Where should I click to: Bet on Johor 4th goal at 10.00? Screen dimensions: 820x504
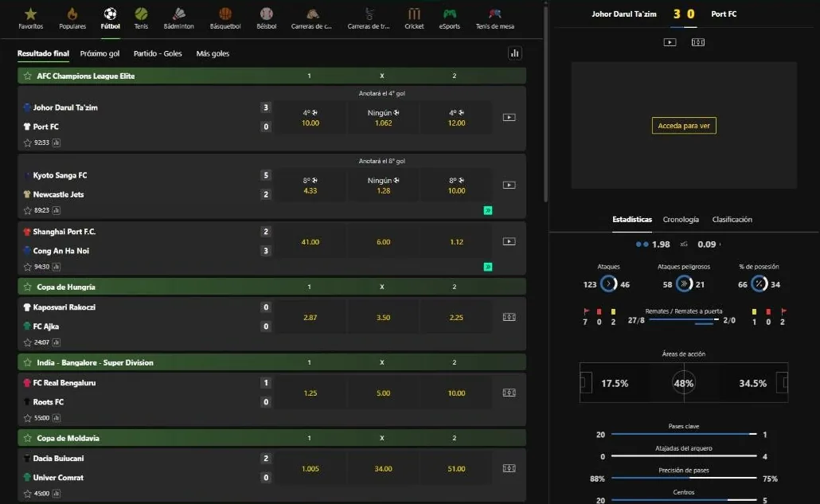point(310,118)
